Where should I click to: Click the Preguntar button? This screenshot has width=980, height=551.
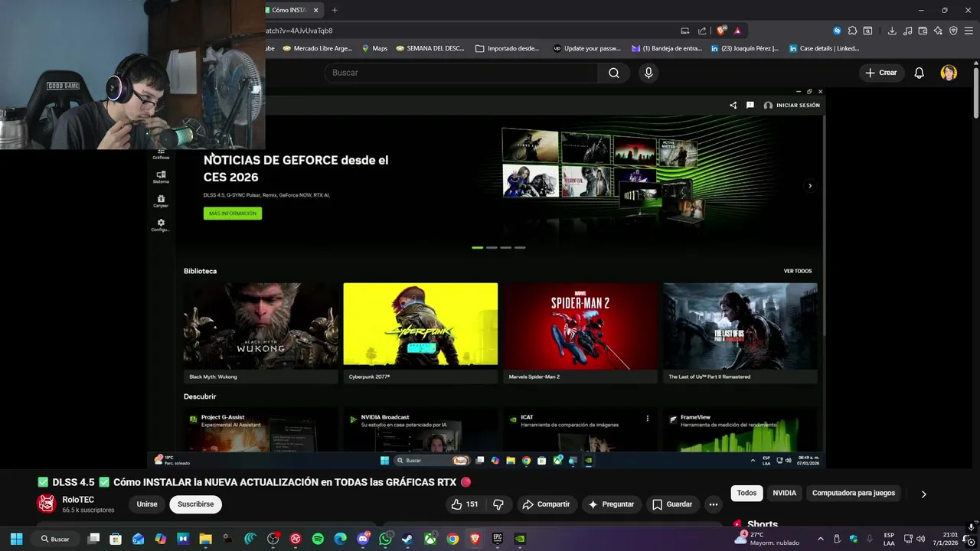click(611, 504)
